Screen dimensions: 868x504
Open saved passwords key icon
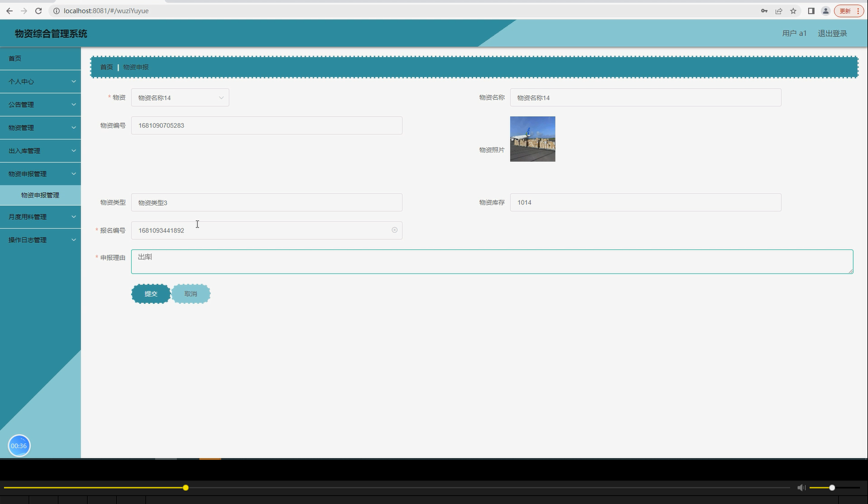coord(764,11)
